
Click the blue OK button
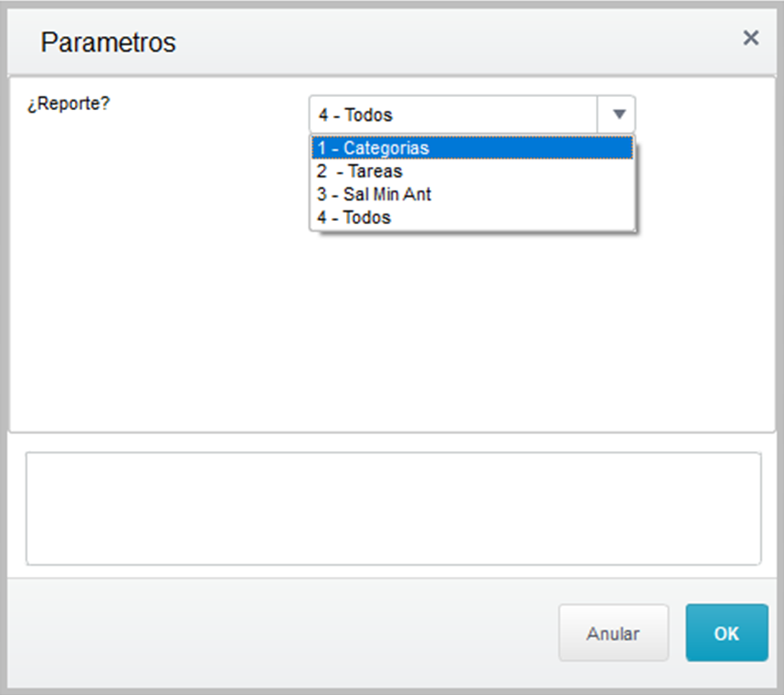point(726,633)
